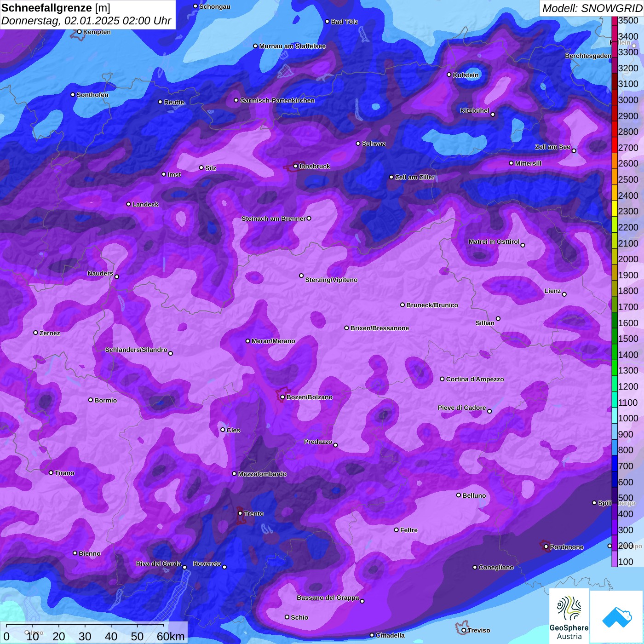Click the blue cloud logo in the corner
This screenshot has width=644, height=644.
coord(617,617)
